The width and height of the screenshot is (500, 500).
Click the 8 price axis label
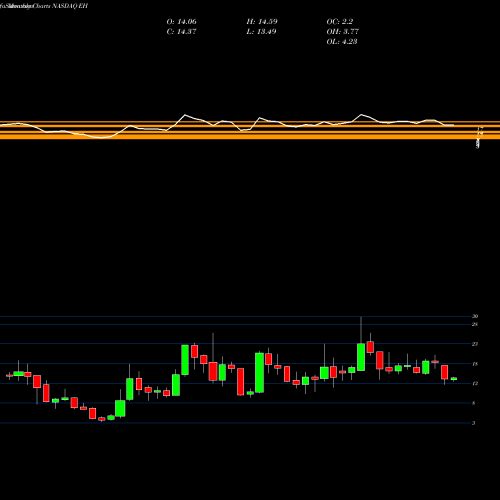click(x=474, y=403)
